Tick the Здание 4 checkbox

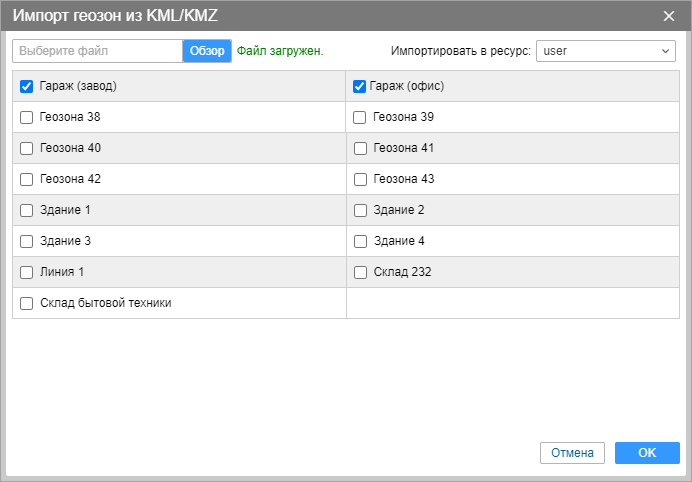(x=360, y=241)
